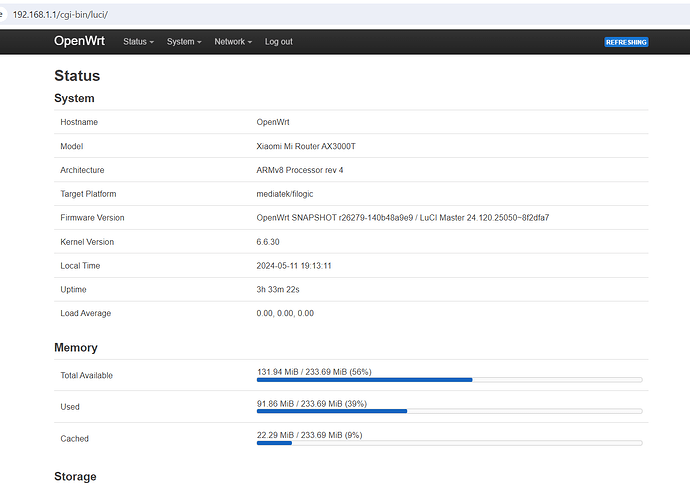Click the Architecture row label
The image size is (690, 486).
pyautogui.click(x=82, y=170)
